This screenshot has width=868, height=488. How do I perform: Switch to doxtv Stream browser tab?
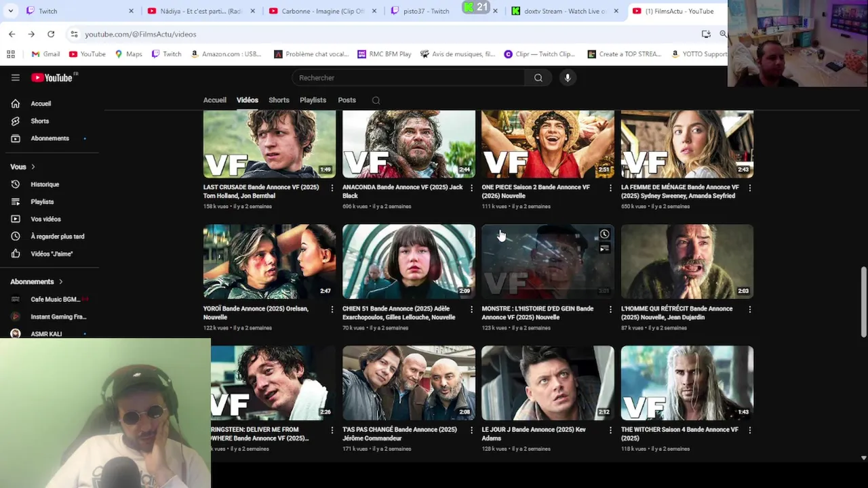pos(565,11)
